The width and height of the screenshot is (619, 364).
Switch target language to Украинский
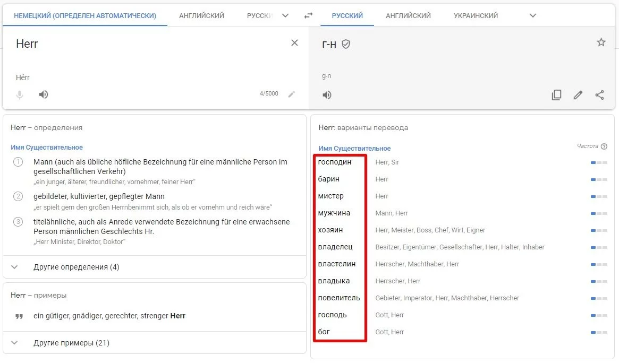point(476,15)
